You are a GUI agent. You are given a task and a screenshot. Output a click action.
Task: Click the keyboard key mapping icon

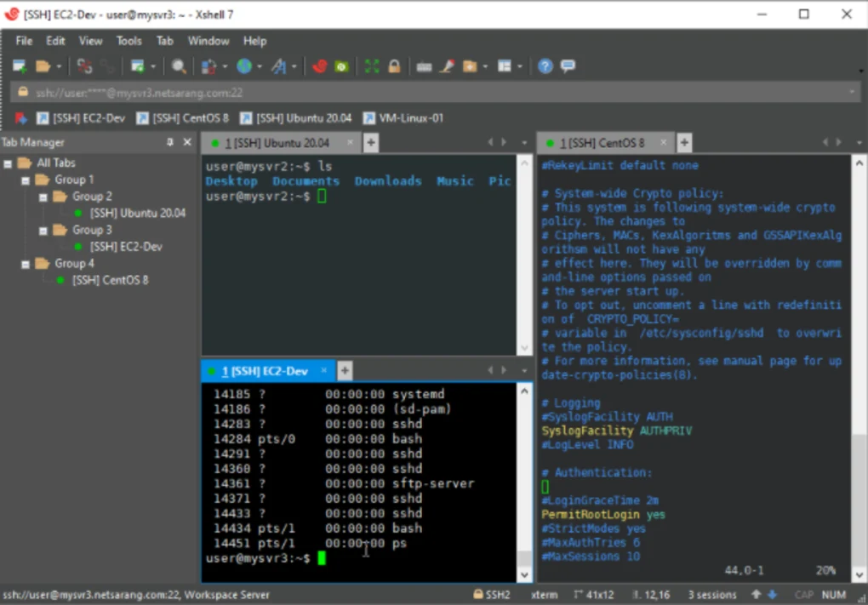point(425,66)
